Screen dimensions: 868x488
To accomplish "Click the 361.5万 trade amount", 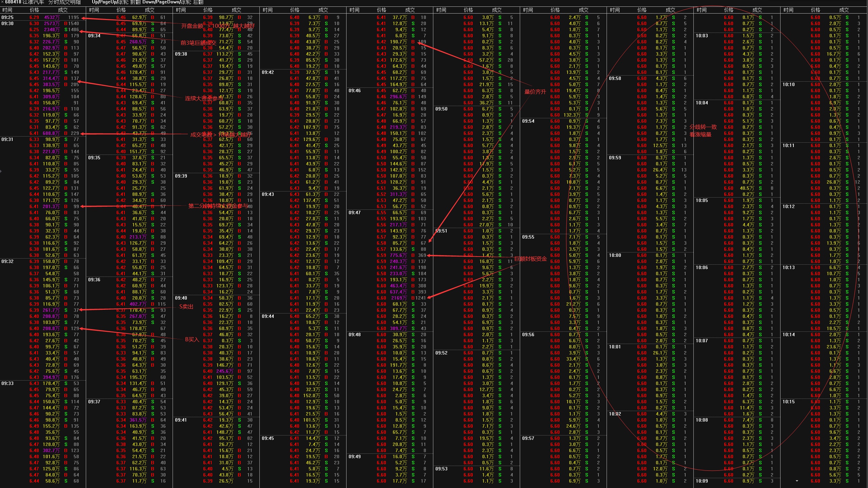I will (x=138, y=420).
